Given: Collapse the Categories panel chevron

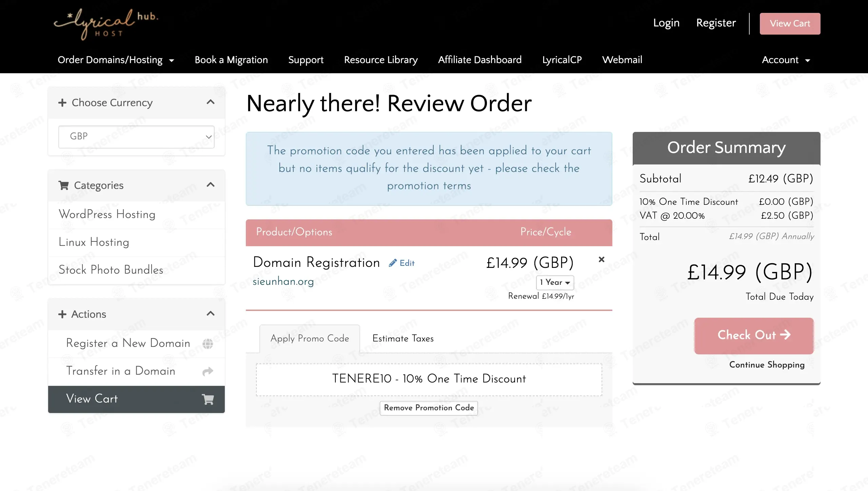Looking at the screenshot, I should tap(211, 184).
